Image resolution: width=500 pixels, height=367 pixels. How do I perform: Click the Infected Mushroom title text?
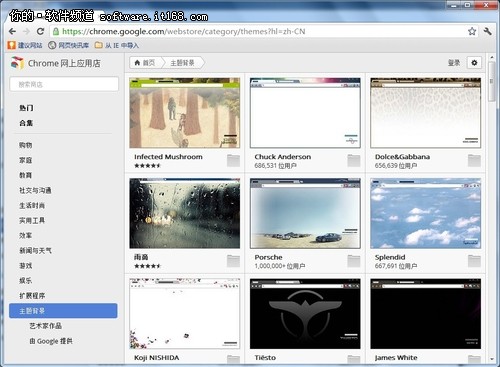coord(168,157)
